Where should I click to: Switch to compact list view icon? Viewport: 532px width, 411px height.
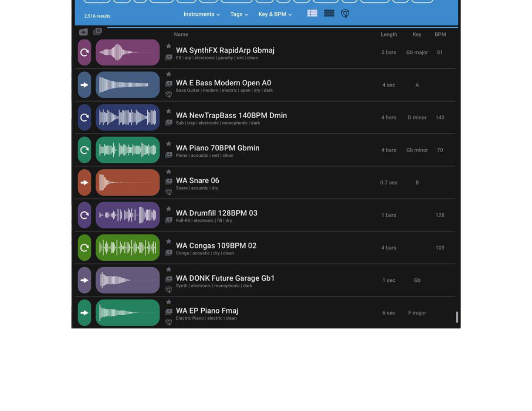pyautogui.click(x=329, y=14)
